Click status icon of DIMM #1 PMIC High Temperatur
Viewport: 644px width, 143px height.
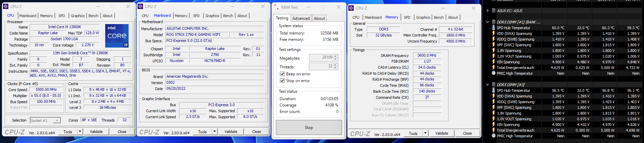click(x=494, y=73)
